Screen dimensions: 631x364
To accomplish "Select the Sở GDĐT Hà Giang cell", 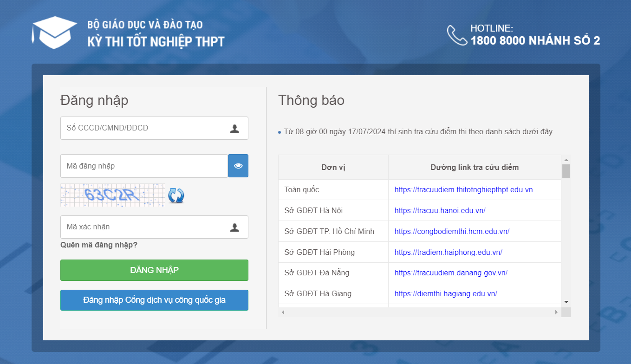I will click(333, 293).
